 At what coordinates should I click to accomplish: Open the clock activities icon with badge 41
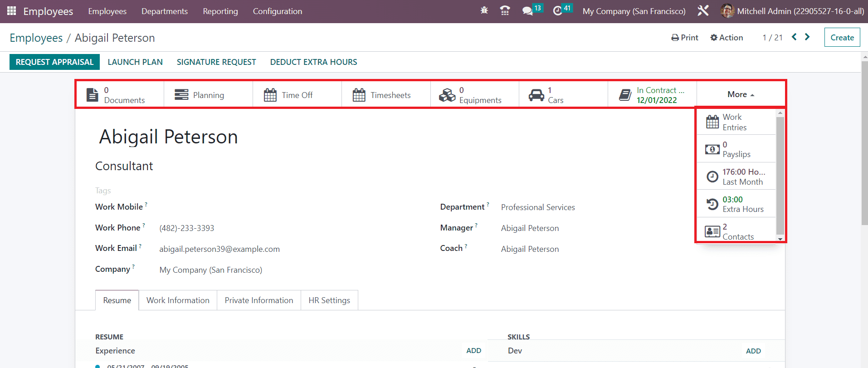point(558,10)
